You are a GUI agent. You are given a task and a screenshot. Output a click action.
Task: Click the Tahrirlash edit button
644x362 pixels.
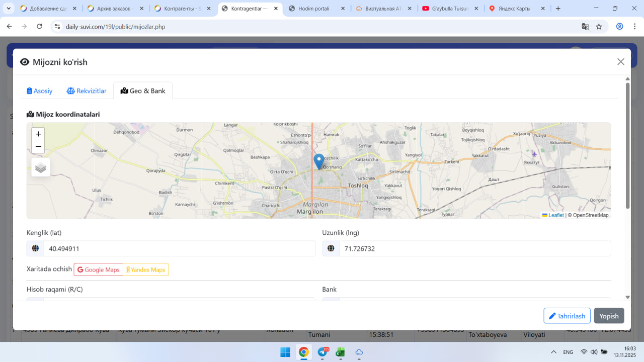567,316
